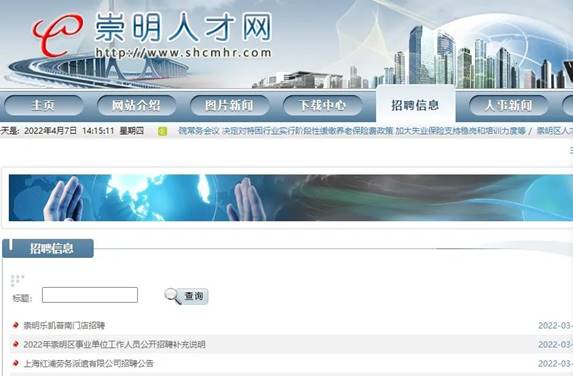Screen dimensions: 573x376
Task: Click the 查询 search button
Action: [x=187, y=296]
